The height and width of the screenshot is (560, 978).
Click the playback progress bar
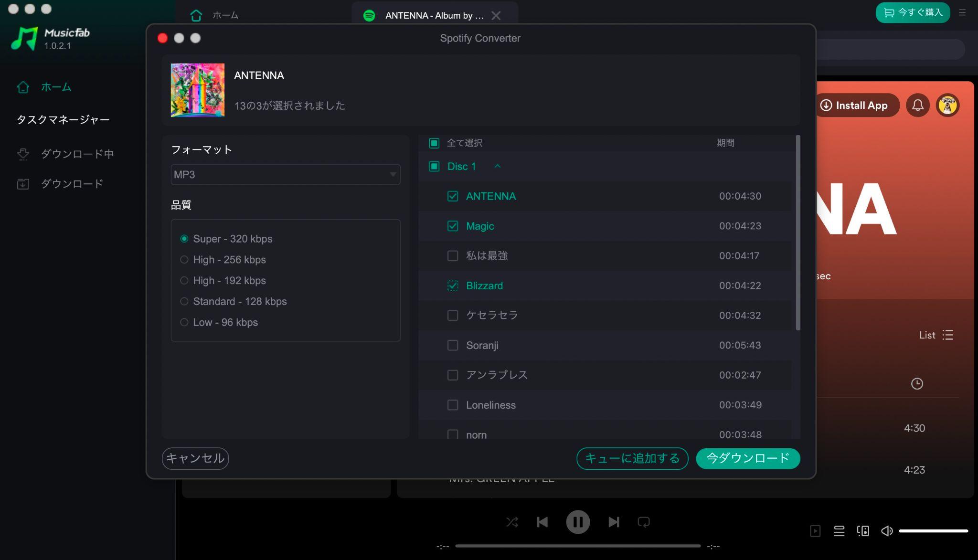click(578, 546)
